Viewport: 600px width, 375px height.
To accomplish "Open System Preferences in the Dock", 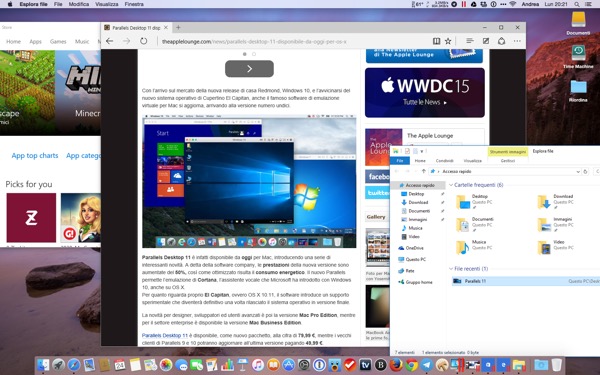I will click(304, 365).
